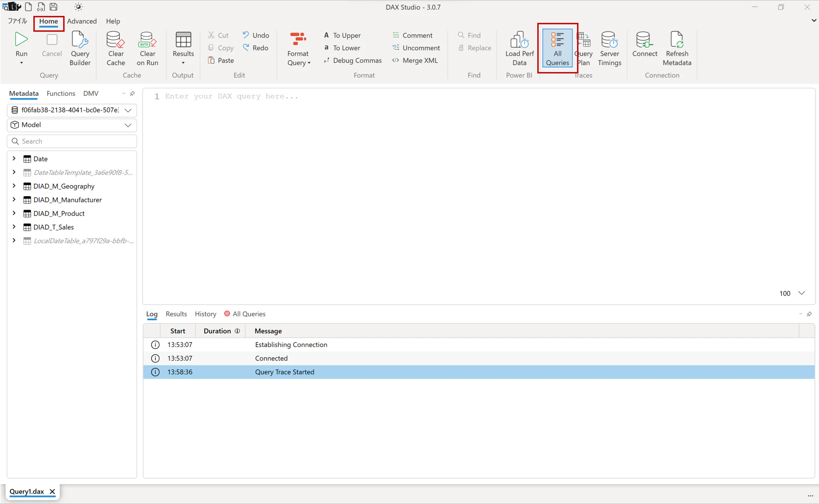Expand the DIAD_M_Geography table
This screenshot has width=819, height=504.
[x=14, y=186]
